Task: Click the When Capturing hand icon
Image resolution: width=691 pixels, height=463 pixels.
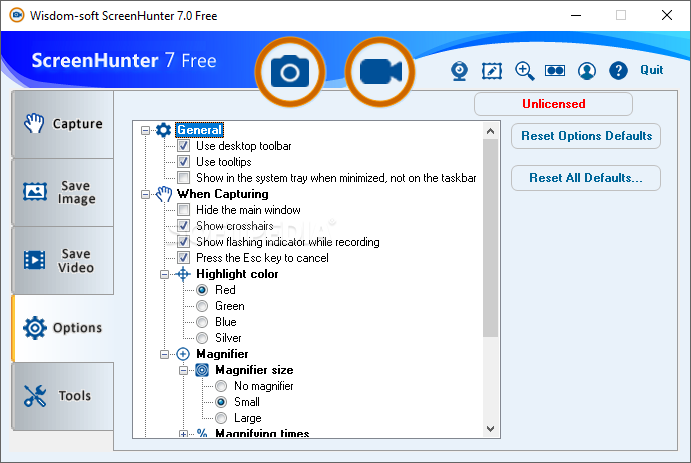Action: tap(163, 194)
